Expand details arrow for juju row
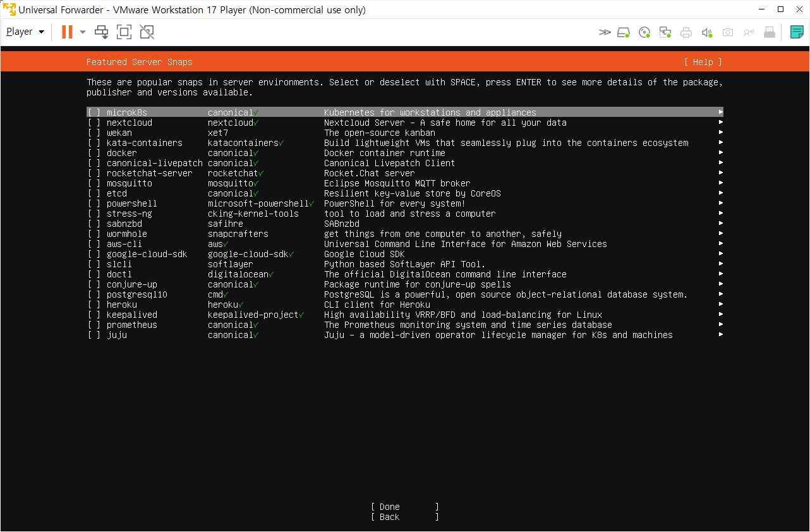Screen dimensions: 810x532 pos(721,335)
